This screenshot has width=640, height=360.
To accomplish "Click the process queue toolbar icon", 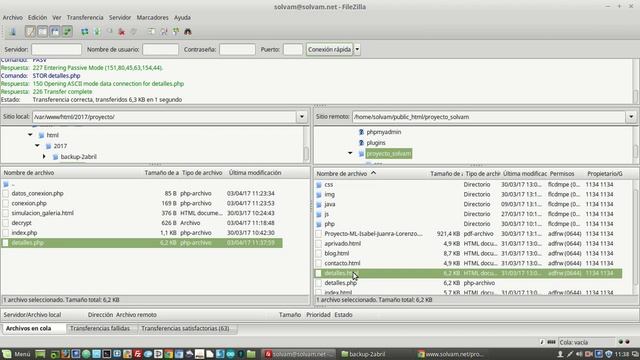I will pyautogui.click(x=97, y=31).
